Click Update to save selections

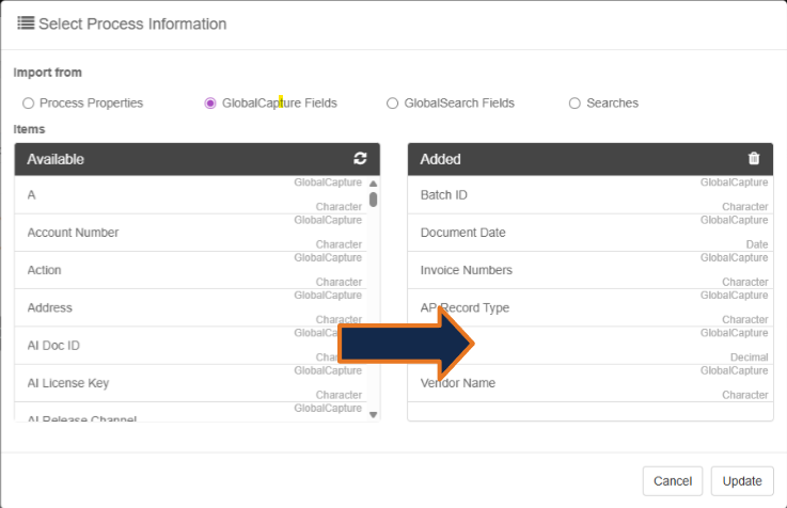click(742, 481)
